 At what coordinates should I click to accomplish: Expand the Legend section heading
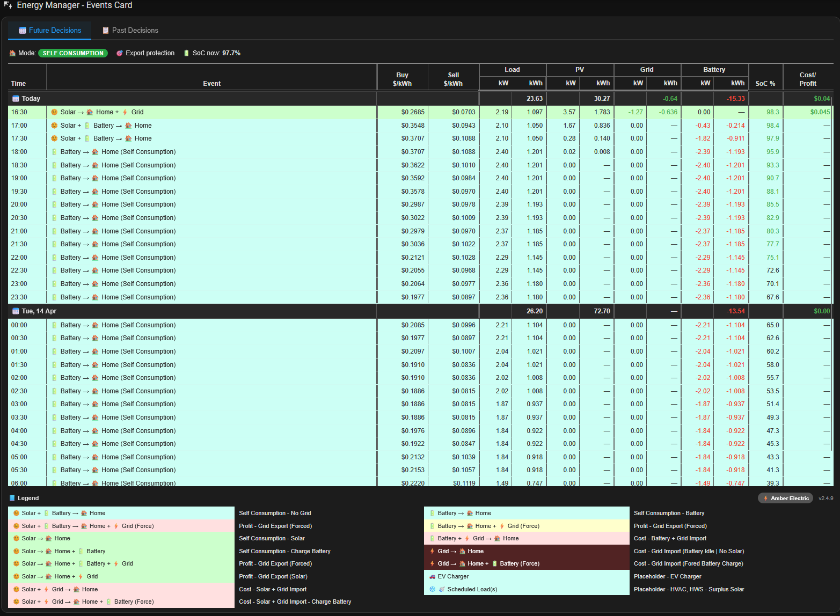28,498
